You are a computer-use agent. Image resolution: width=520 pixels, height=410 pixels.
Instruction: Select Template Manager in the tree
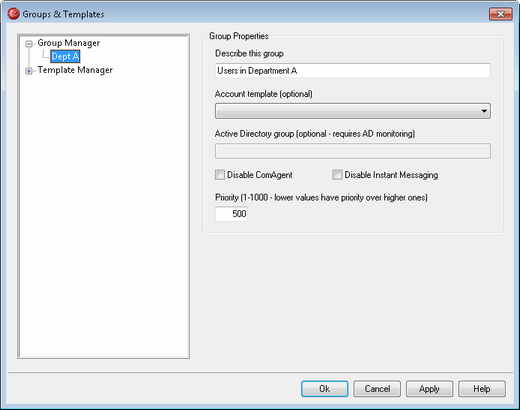click(x=75, y=70)
